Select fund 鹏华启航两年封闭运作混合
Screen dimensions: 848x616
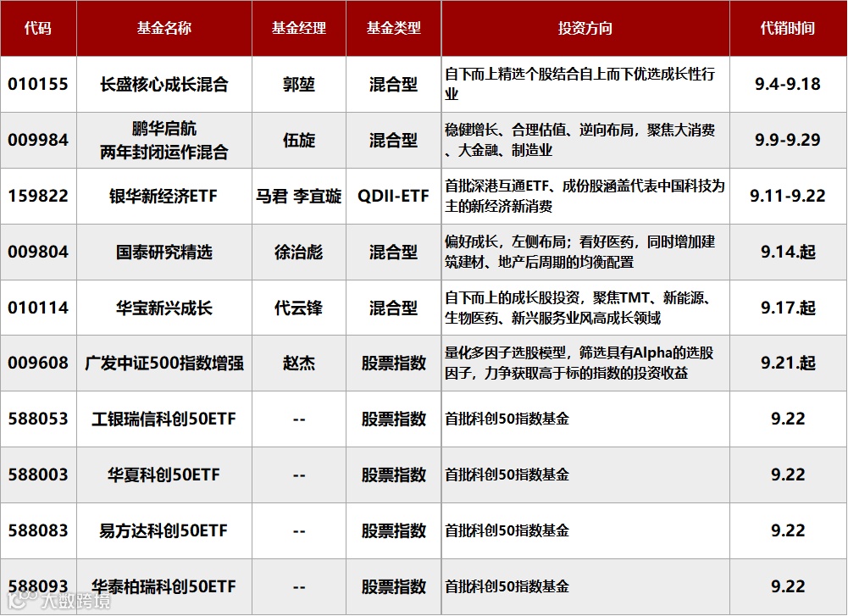164,140
